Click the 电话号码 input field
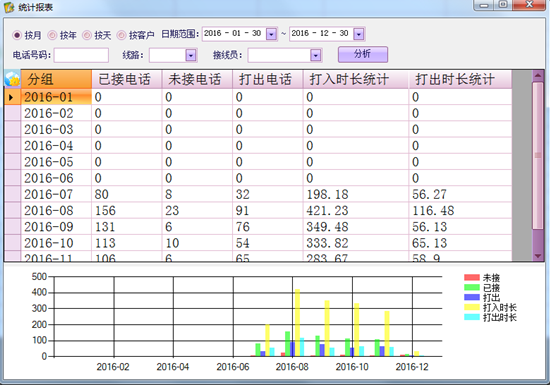This screenshot has height=385, width=550. tap(81, 55)
